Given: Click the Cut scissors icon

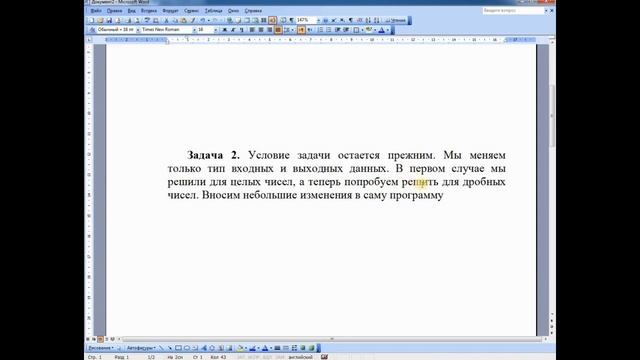Looking at the screenshot, I should click(166, 20).
